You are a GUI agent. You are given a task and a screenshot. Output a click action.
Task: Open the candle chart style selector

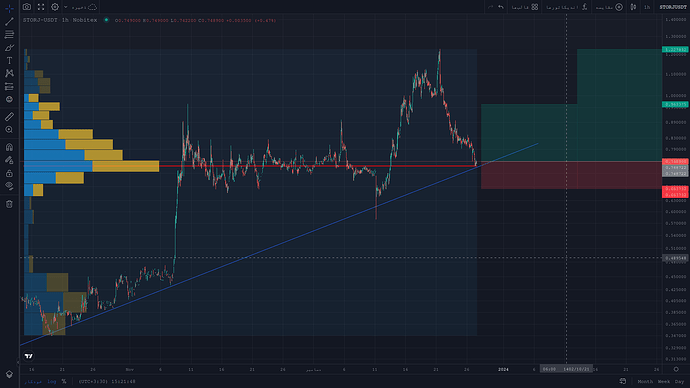[x=633, y=7]
